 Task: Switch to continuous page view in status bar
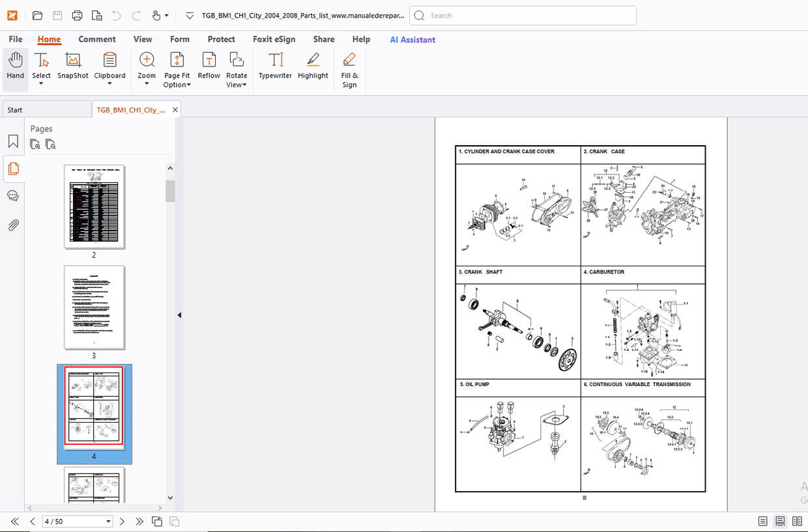tap(780, 522)
